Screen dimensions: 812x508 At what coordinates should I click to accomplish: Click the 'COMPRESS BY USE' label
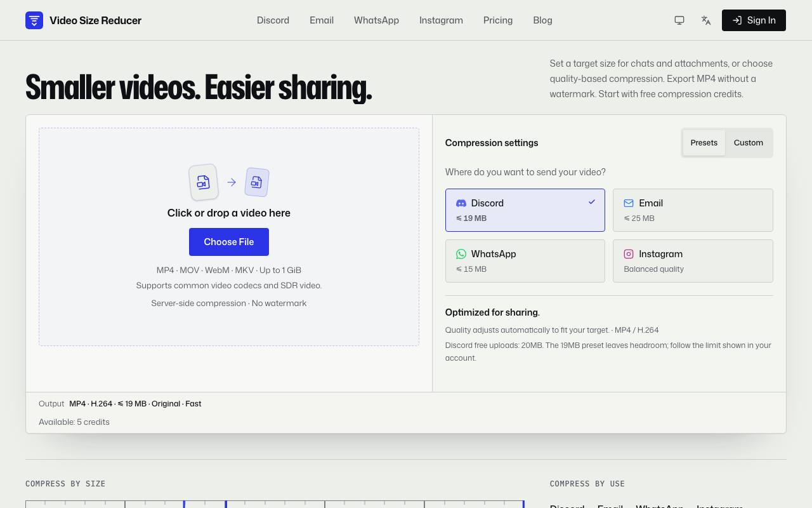coord(587,484)
